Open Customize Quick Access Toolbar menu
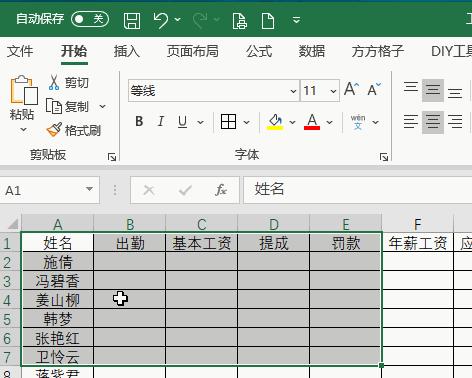 (296, 20)
